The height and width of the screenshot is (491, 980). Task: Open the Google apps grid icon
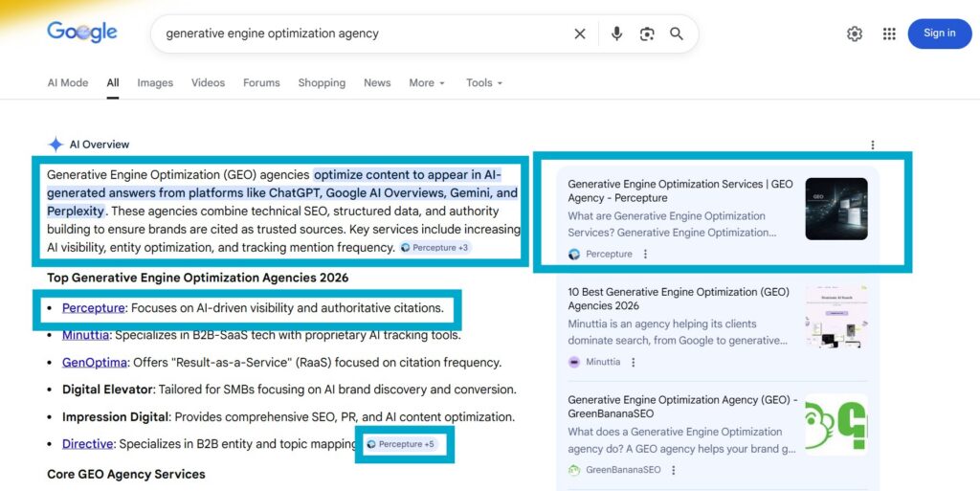click(x=889, y=33)
